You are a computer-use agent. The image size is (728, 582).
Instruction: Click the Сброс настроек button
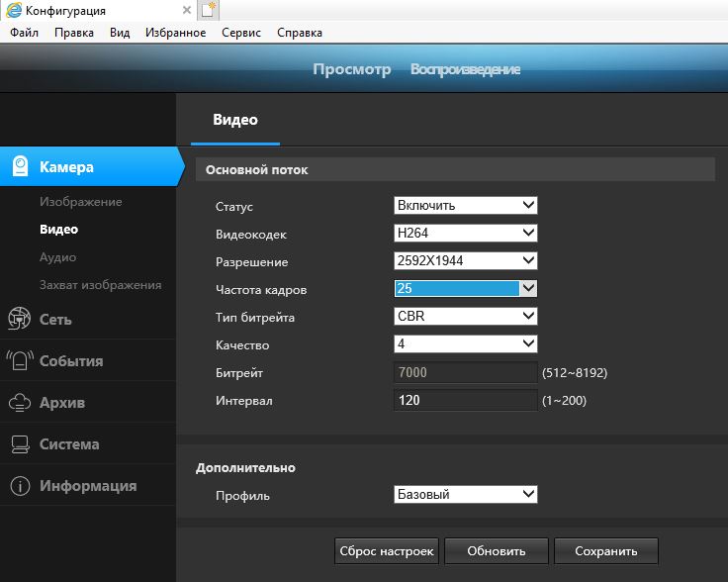pyautogui.click(x=386, y=551)
